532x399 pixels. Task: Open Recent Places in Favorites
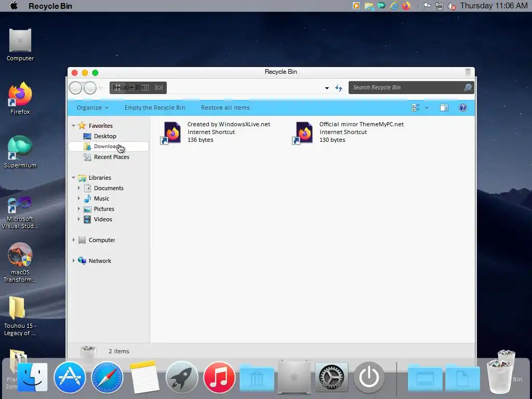(111, 157)
